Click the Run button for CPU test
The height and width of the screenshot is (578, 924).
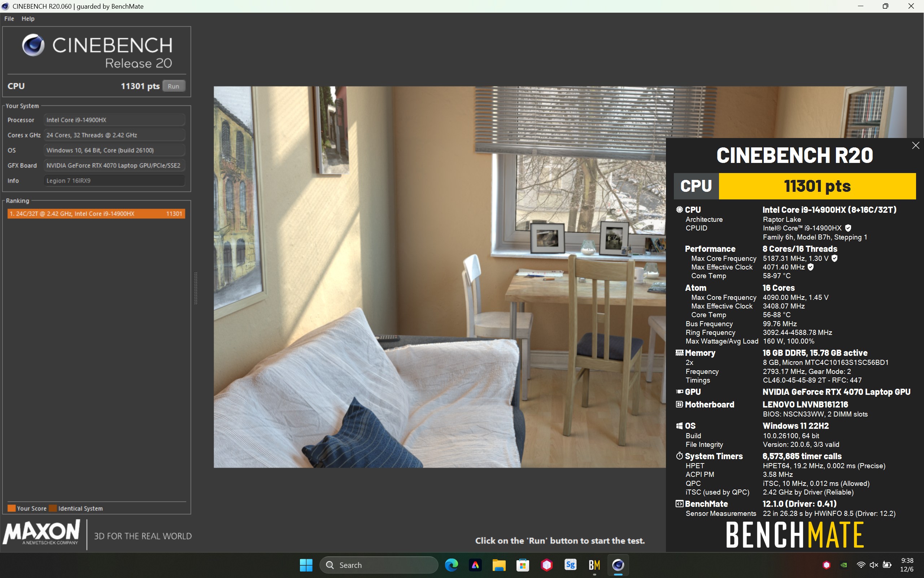coord(174,86)
